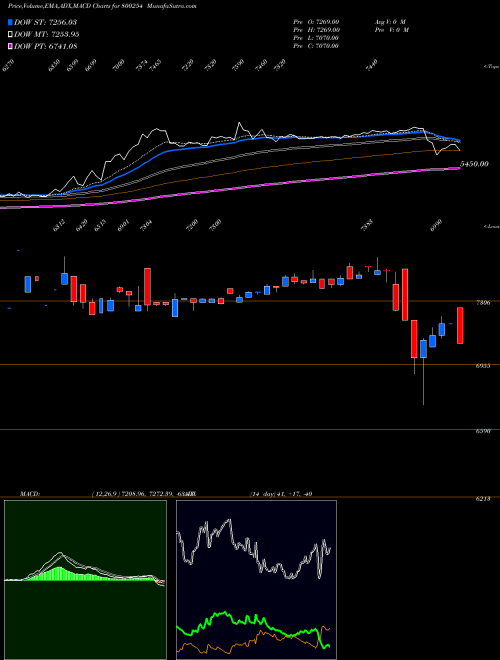Click the thick green line in ADX panel
The height and width of the screenshot is (660, 500).
pyautogui.click(x=253, y=623)
